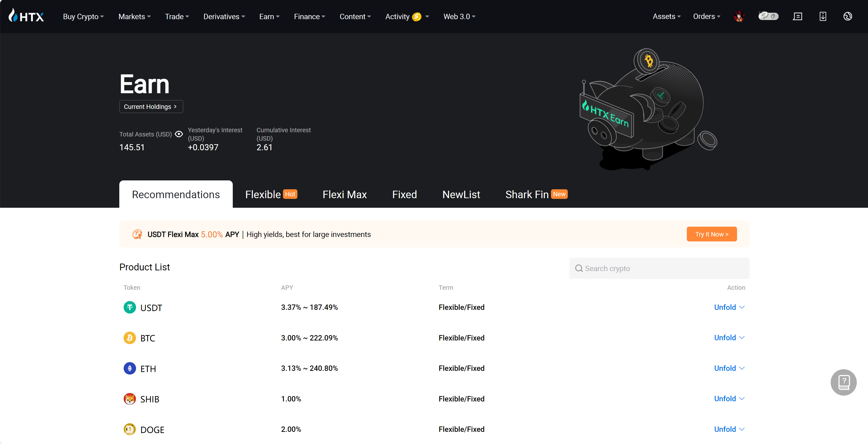Click the Token column header

[132, 287]
